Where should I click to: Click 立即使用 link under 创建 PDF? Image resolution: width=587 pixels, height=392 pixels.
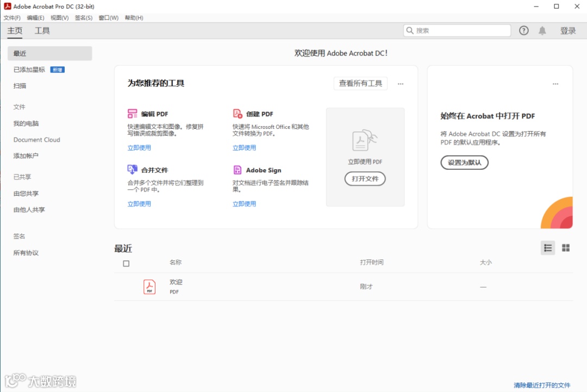pos(244,147)
